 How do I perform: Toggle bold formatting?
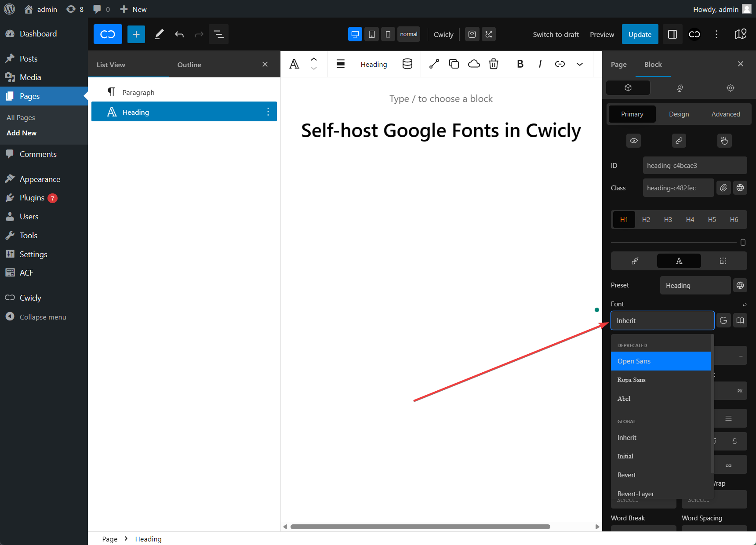[x=520, y=64]
